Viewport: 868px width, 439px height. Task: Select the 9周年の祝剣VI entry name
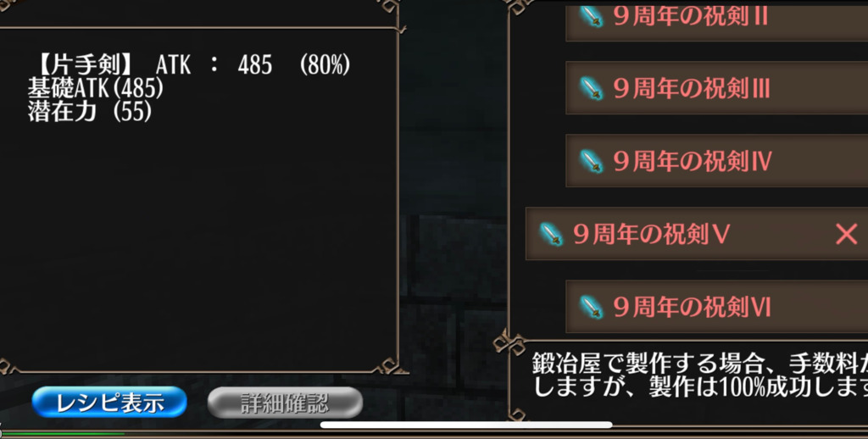(692, 307)
